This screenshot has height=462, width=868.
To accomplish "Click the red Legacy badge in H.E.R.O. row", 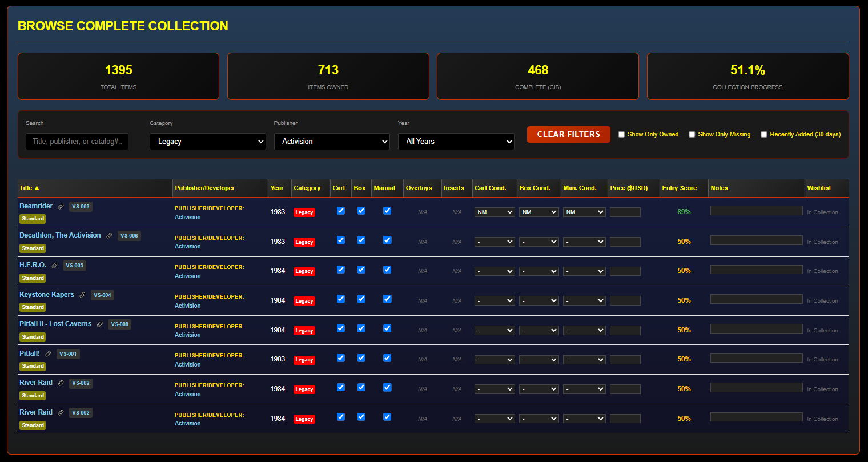I will (x=304, y=271).
